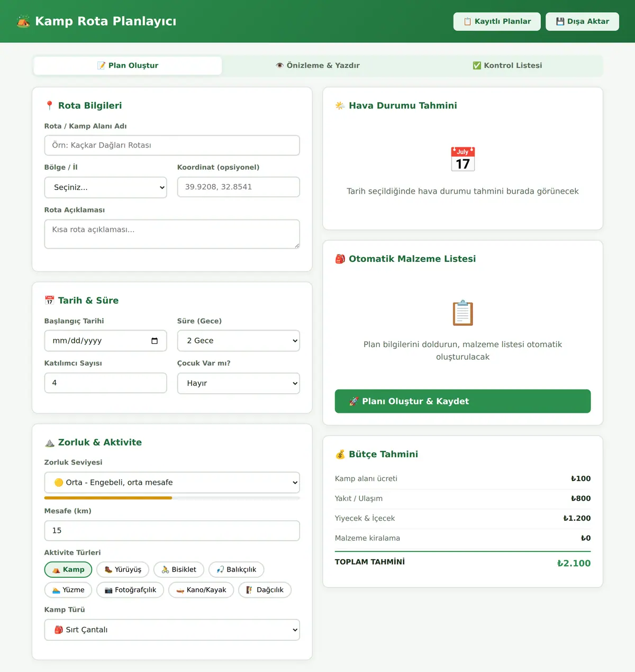Toggle the Kamp activity chip
Screen dimensions: 635x672
coord(68,570)
